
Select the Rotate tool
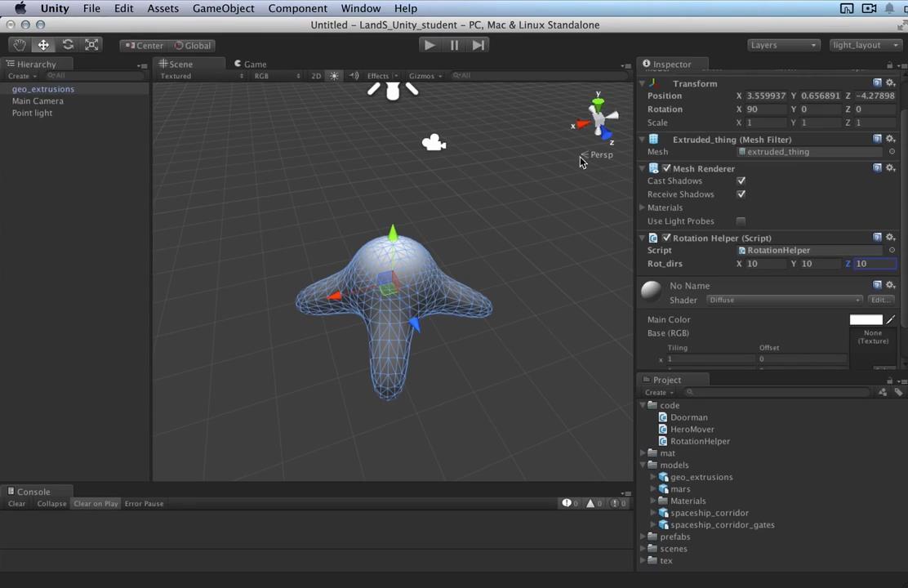click(68, 45)
